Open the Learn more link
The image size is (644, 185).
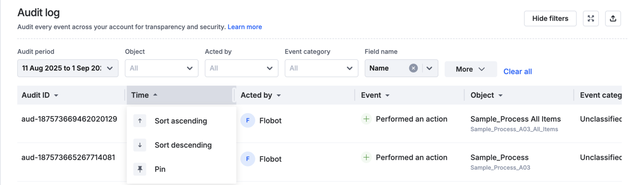(244, 27)
